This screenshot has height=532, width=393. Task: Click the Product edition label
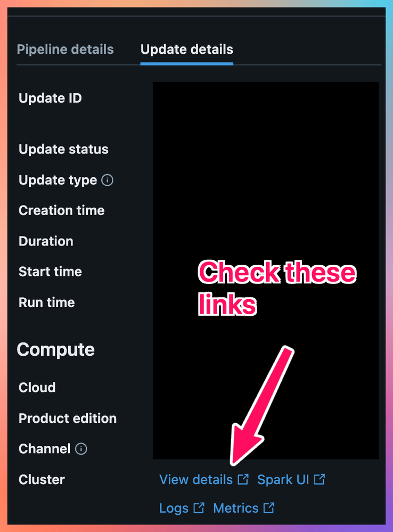(x=68, y=418)
